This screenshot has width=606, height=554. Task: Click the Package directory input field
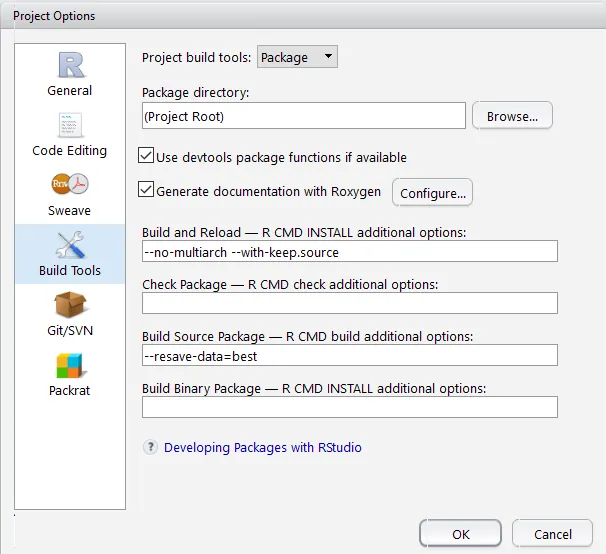tap(304, 116)
